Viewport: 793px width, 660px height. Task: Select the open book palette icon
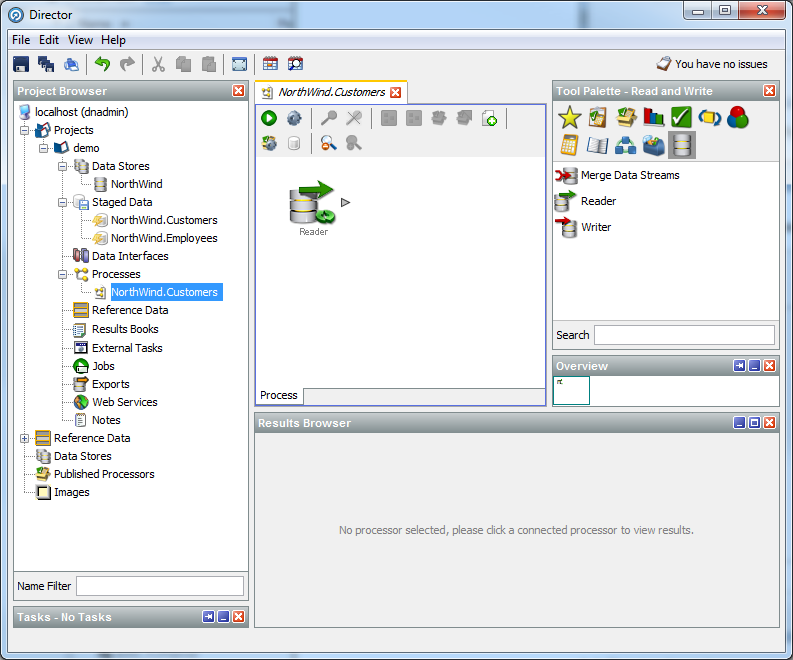597,146
